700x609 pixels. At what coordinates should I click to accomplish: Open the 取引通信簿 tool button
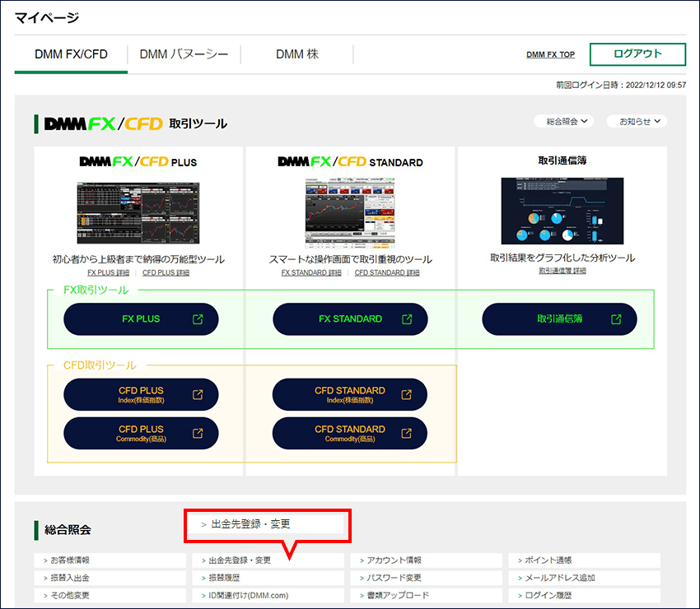(x=559, y=319)
